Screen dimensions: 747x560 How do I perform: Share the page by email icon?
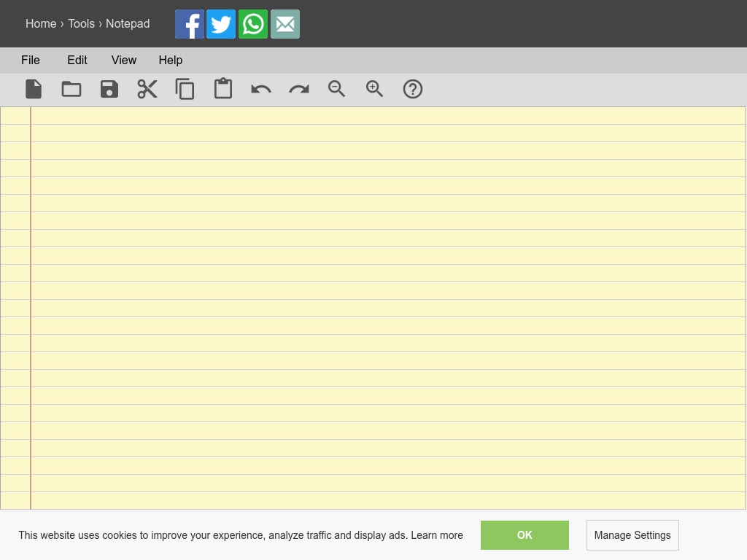[x=285, y=24]
